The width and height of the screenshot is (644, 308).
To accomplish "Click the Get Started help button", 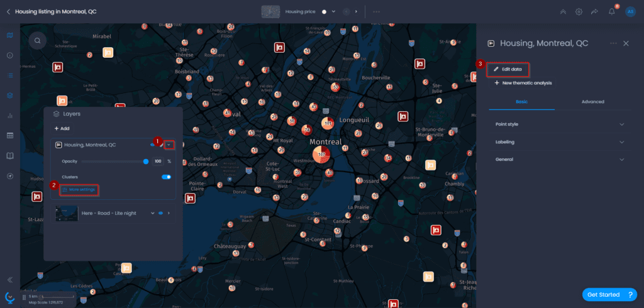I will 609,294.
